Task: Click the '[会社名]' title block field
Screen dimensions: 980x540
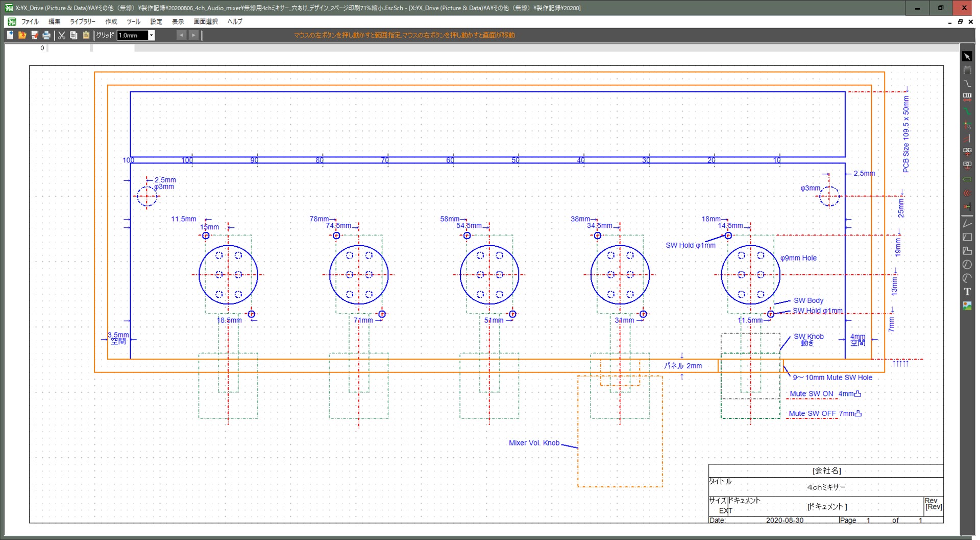Action: pyautogui.click(x=826, y=471)
